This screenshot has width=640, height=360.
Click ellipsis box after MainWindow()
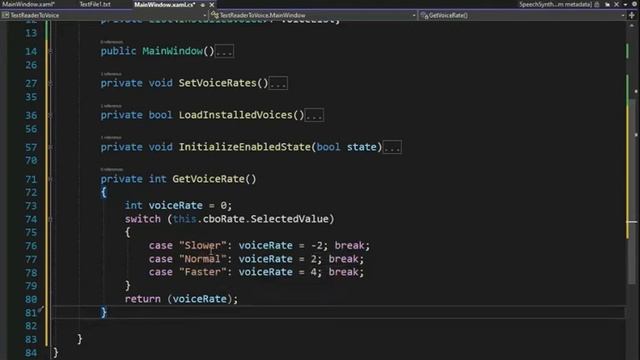pos(224,52)
